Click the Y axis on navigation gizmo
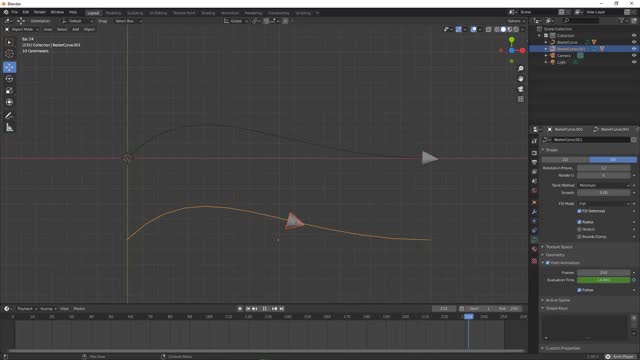This screenshot has width=640, height=360. pos(511,40)
